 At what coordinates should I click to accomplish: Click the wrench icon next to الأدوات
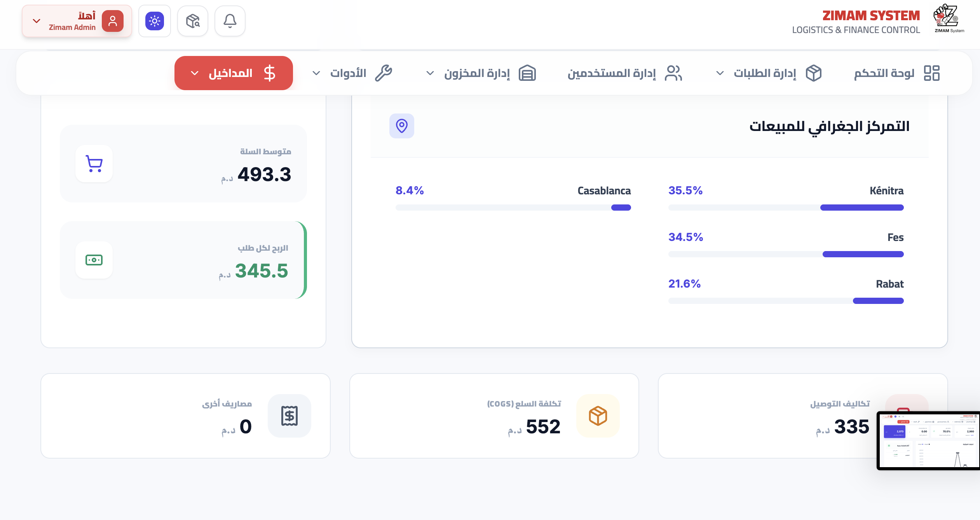[x=384, y=73]
